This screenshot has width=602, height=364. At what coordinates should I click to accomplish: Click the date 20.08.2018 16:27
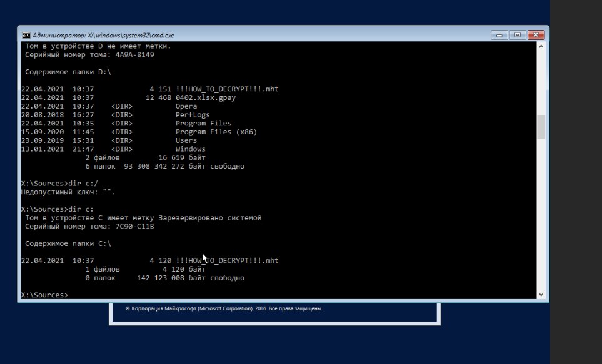[x=58, y=115]
